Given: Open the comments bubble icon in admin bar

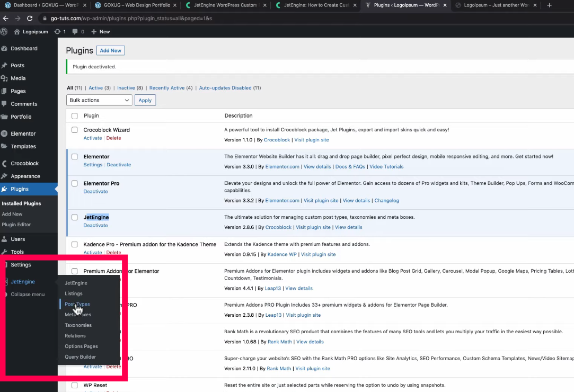Looking at the screenshot, I should [x=75, y=32].
